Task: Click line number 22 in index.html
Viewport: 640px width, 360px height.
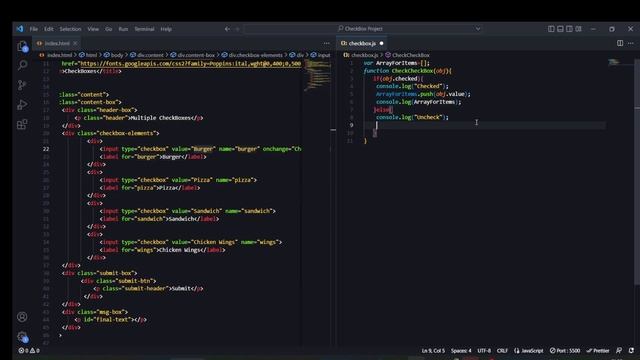Action: (x=46, y=149)
